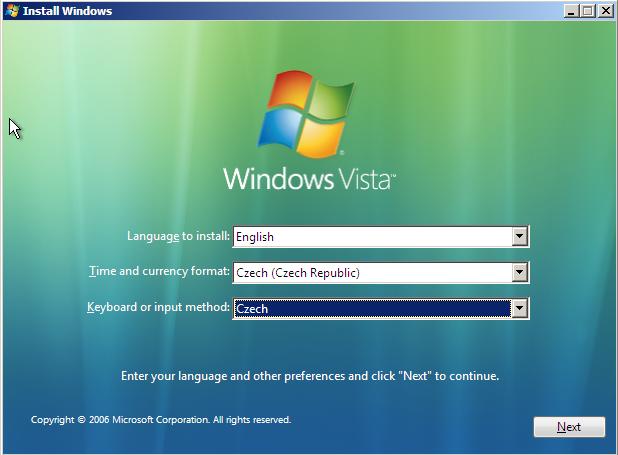618x455 pixels.
Task: Click the Microsoft Corporation copyright notice text
Action: pyautogui.click(x=161, y=420)
